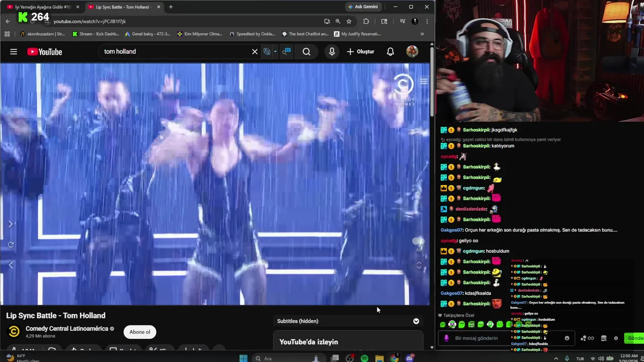This screenshot has height=362, width=644.
Task: Click username 'deniizdenizde' in chat
Action: 471,209
